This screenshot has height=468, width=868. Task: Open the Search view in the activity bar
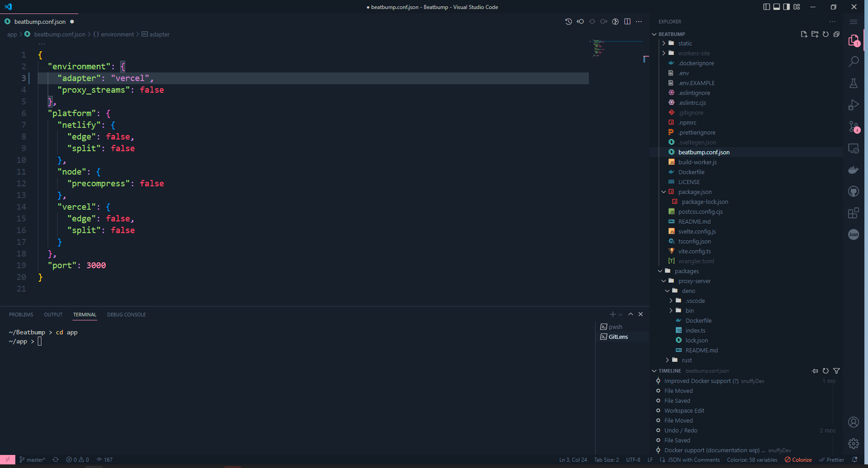pyautogui.click(x=854, y=62)
